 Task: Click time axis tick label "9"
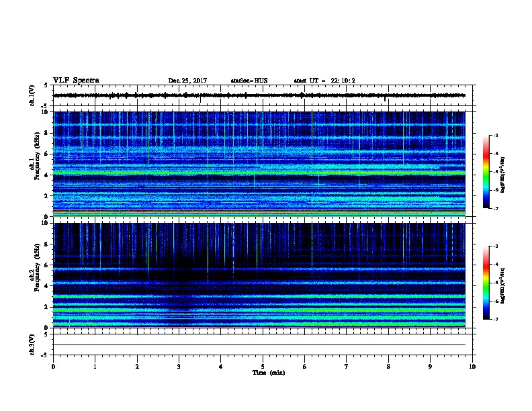pyautogui.click(x=430, y=367)
